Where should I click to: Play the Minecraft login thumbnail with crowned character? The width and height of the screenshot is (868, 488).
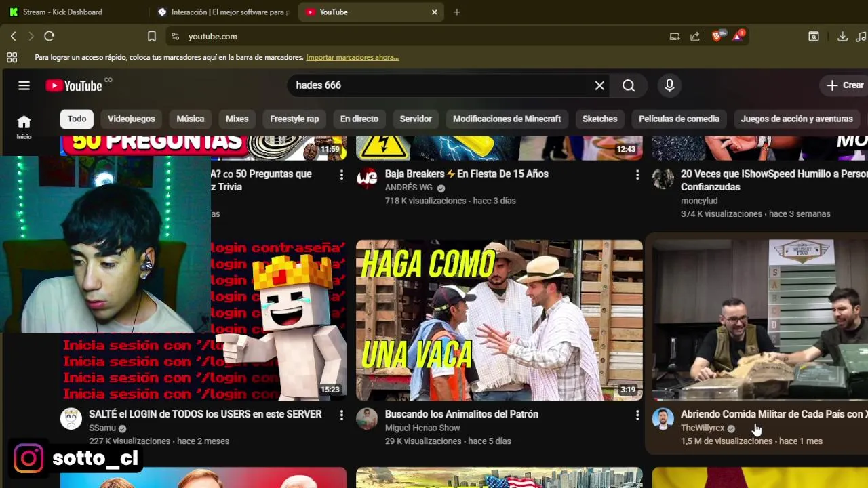point(278,320)
